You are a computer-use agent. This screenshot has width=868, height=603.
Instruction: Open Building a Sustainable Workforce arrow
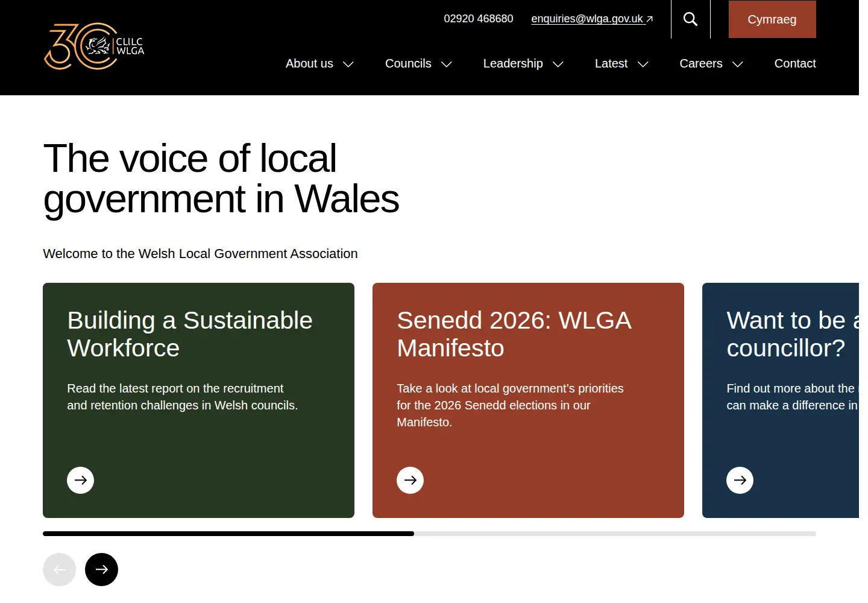(x=80, y=481)
